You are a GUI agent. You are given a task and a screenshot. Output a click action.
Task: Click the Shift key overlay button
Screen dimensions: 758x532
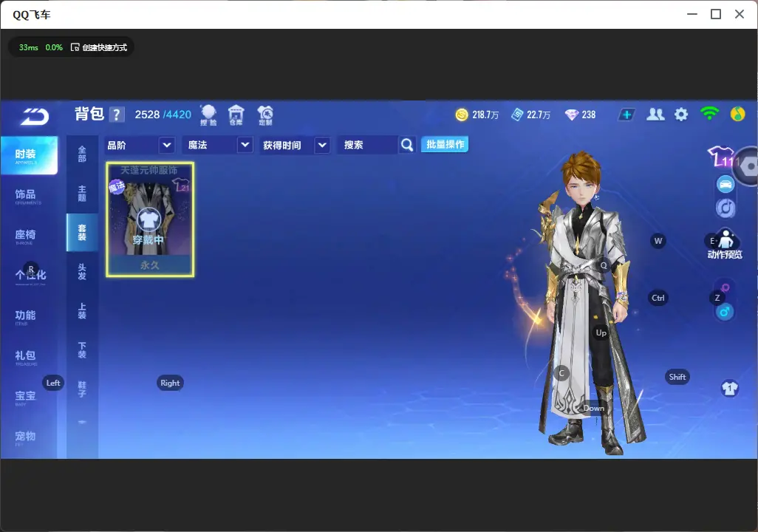(x=677, y=377)
